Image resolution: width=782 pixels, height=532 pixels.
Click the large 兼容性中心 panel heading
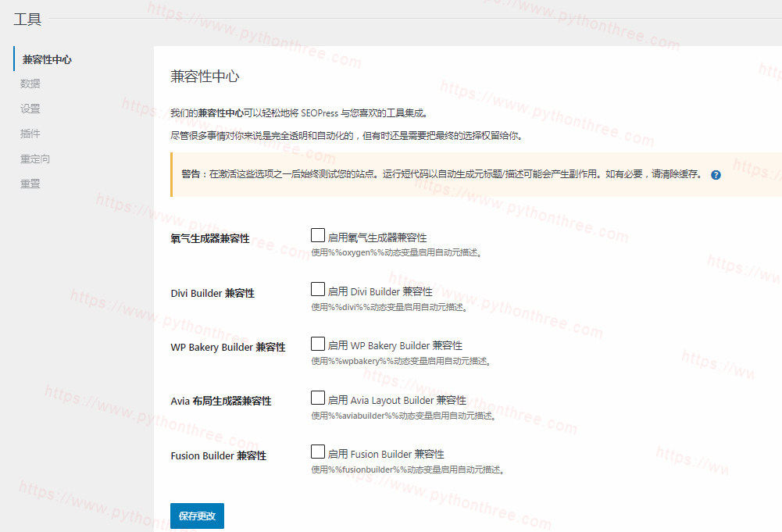tap(205, 77)
